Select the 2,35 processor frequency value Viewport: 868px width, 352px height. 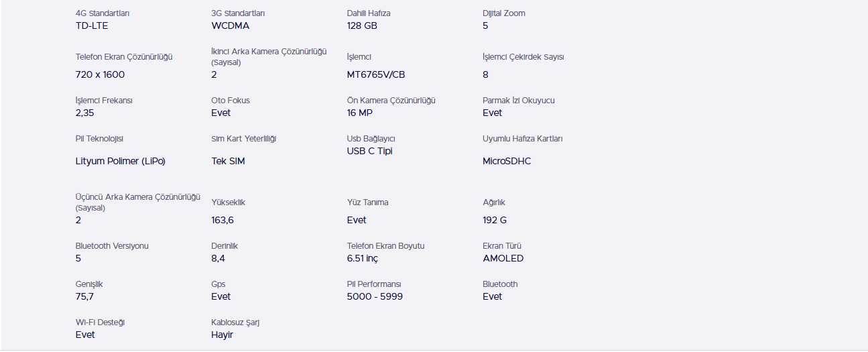[85, 113]
